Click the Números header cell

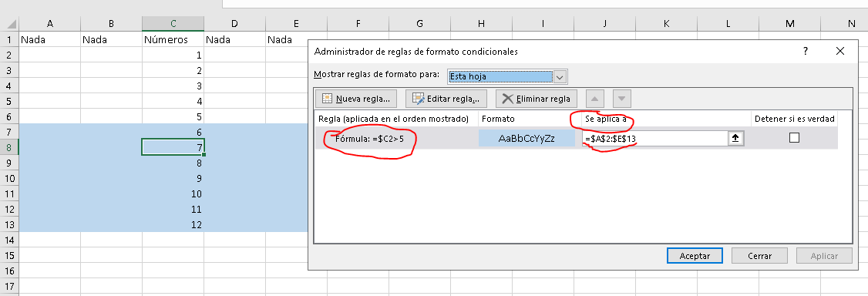(x=173, y=39)
